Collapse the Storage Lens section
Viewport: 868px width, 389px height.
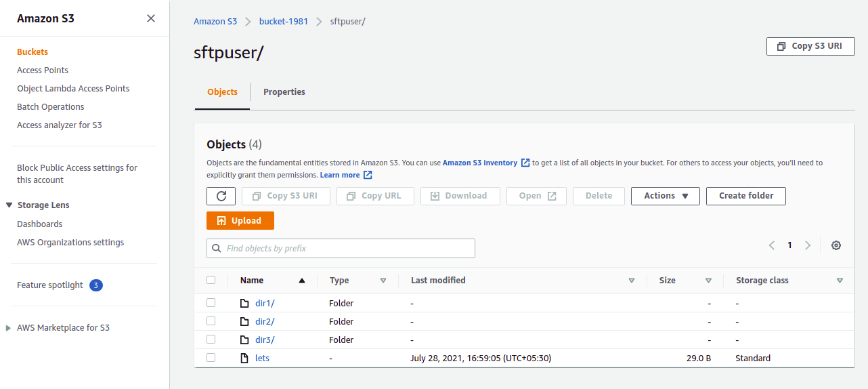tap(9, 205)
